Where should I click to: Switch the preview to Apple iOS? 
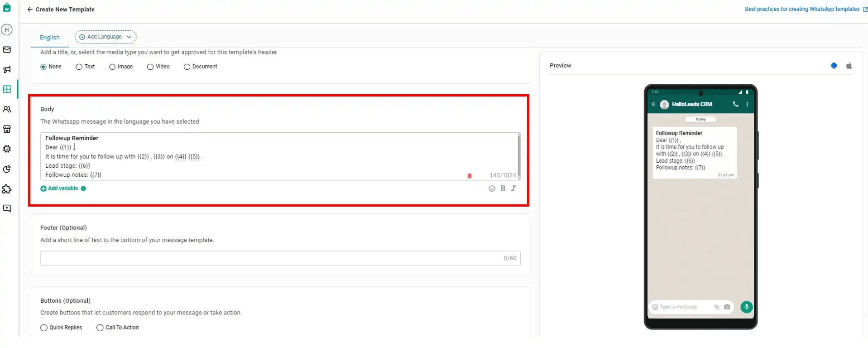point(849,66)
